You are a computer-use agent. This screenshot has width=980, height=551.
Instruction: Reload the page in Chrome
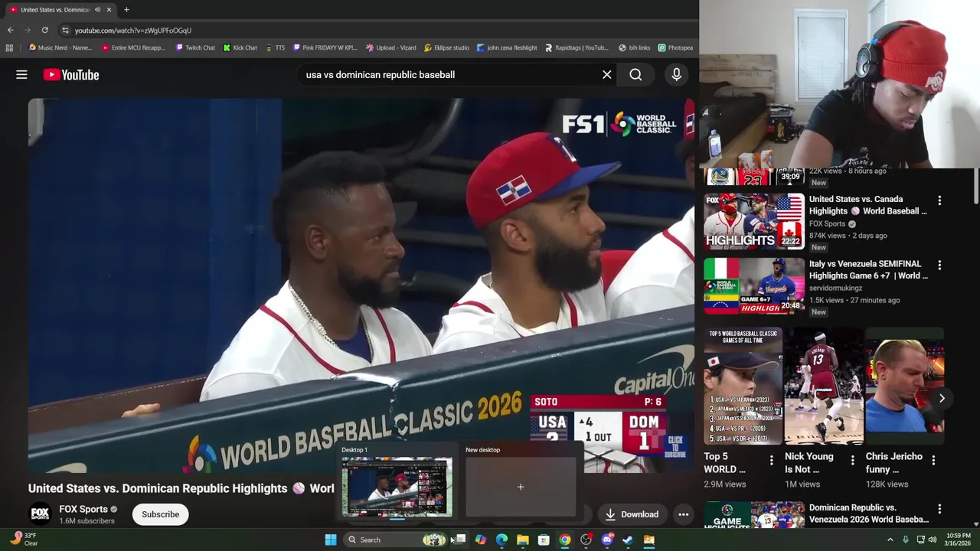tap(44, 30)
